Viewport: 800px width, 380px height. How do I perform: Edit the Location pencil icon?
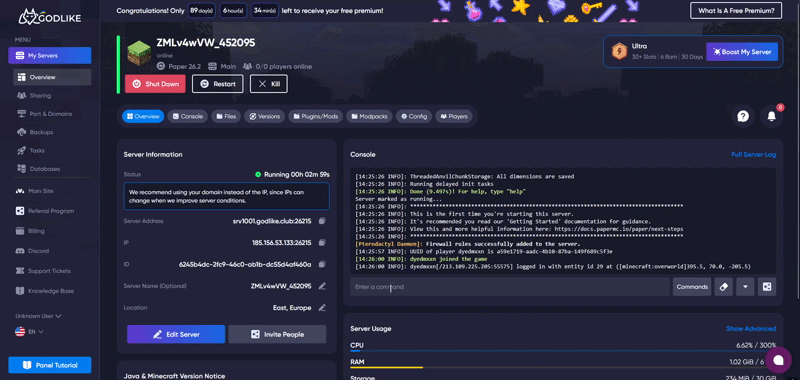322,308
